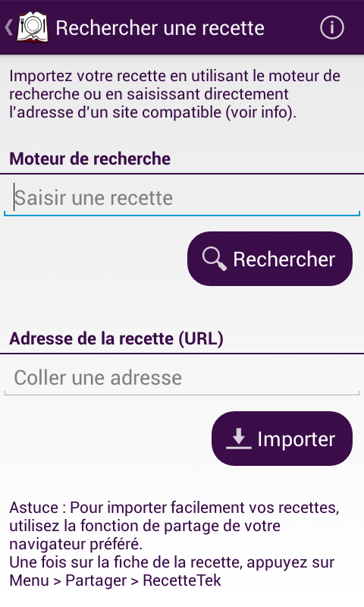
Task: Tap the Importer button label
Action: tap(297, 439)
